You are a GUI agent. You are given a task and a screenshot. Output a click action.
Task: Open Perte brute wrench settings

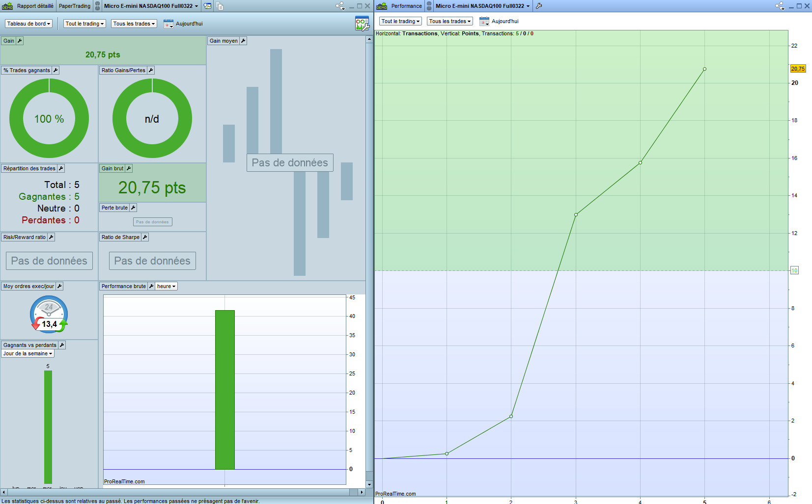[133, 208]
